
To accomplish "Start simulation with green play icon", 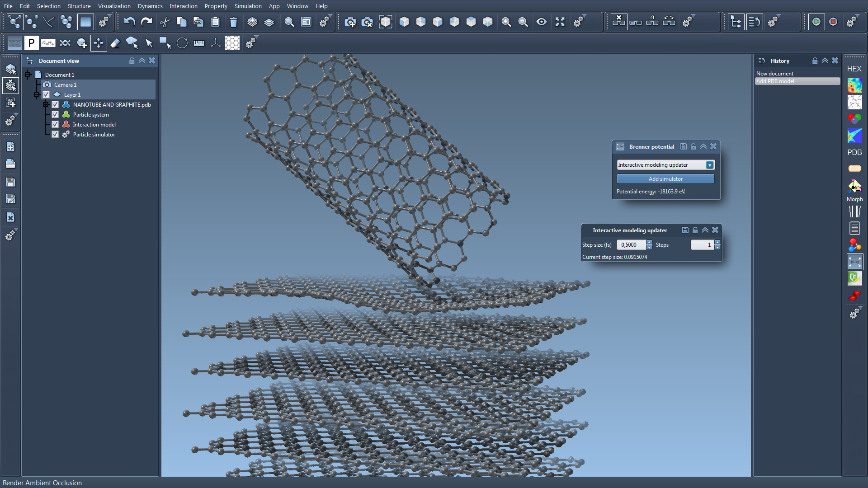I will click(x=816, y=22).
